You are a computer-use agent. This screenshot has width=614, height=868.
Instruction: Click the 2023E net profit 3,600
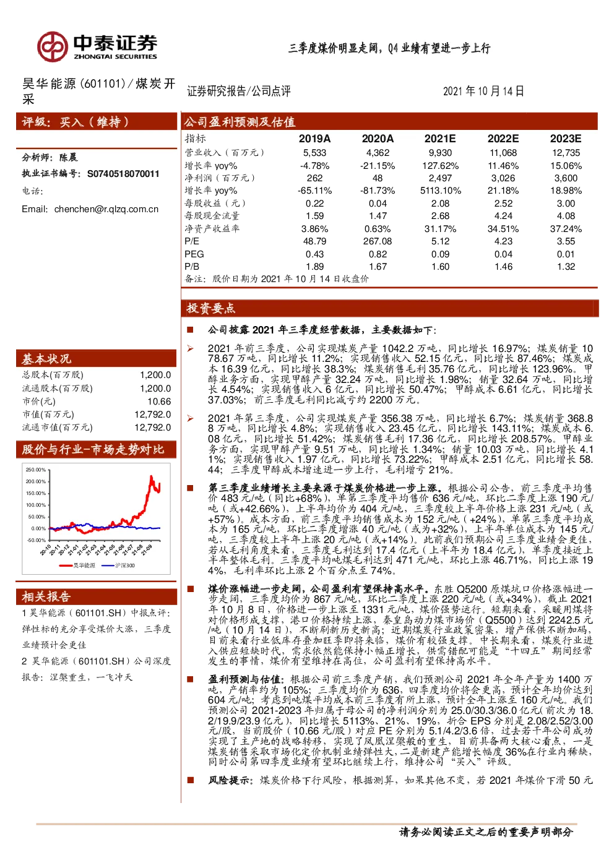[566, 178]
